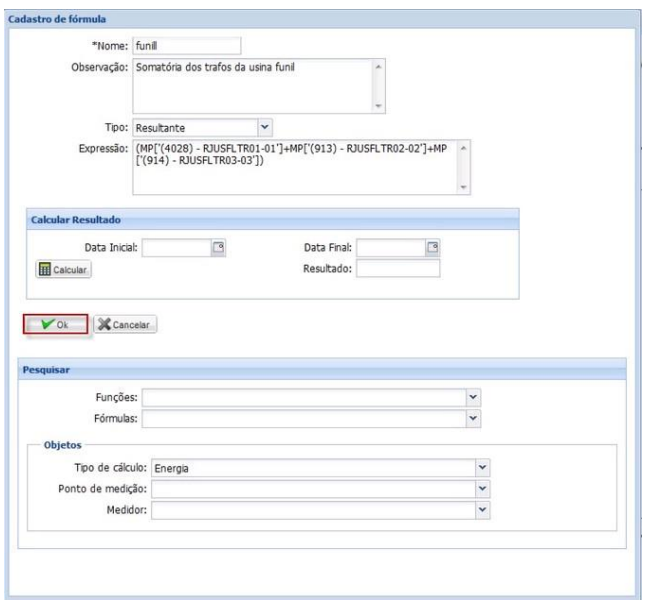Expand the Medidor dropdown
The image size is (648, 605).
[482, 510]
